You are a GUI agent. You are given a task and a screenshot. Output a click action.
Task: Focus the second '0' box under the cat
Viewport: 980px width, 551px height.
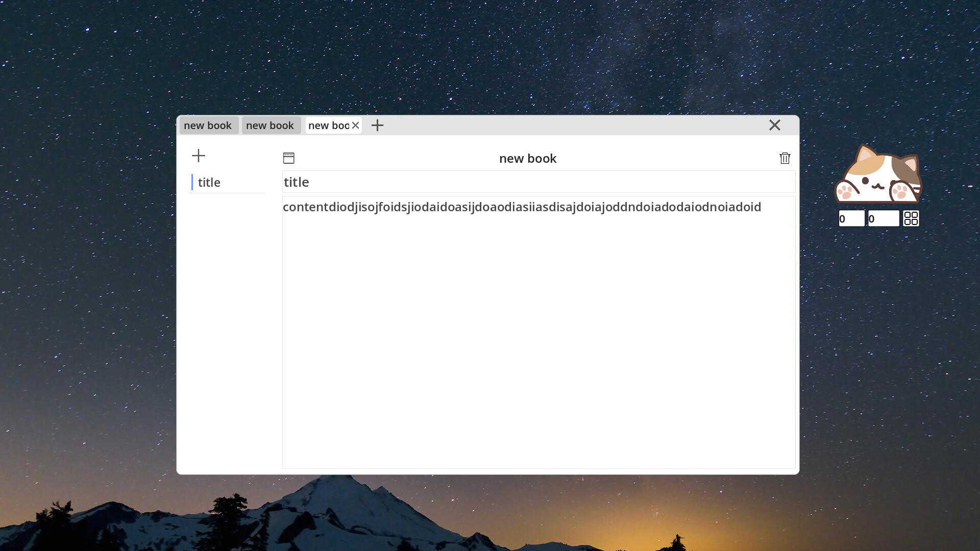tap(883, 219)
